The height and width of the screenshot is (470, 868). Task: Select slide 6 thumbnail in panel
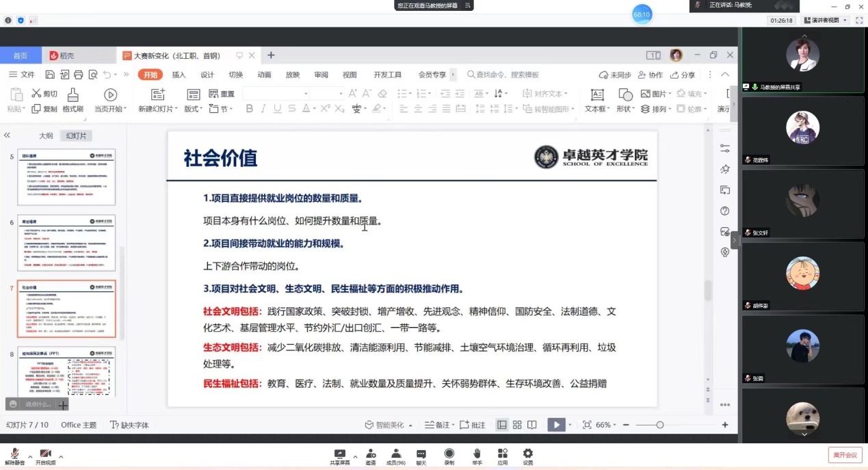66,242
